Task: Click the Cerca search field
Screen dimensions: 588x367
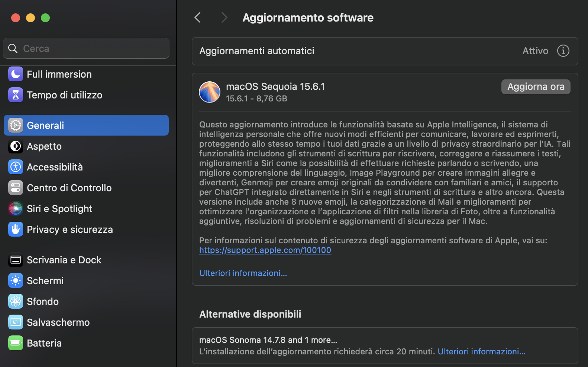Action: [86, 48]
